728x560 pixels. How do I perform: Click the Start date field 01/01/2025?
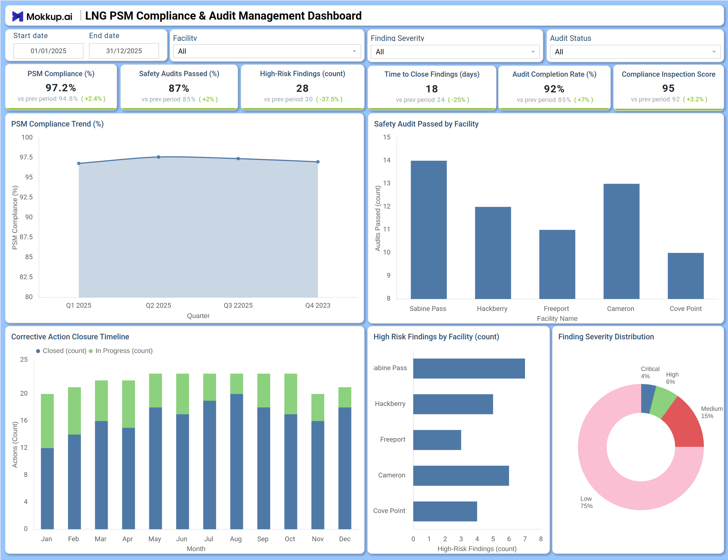coord(48,51)
